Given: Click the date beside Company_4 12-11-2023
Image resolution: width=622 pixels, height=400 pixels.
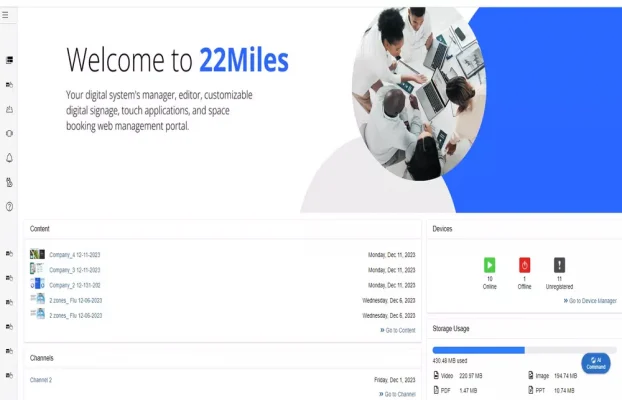Looking at the screenshot, I should pos(392,255).
